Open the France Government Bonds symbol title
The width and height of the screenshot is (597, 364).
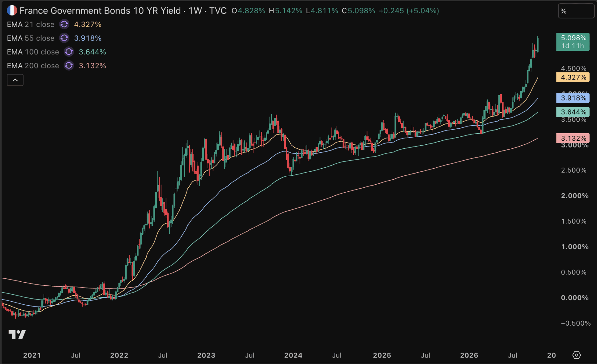(100, 11)
